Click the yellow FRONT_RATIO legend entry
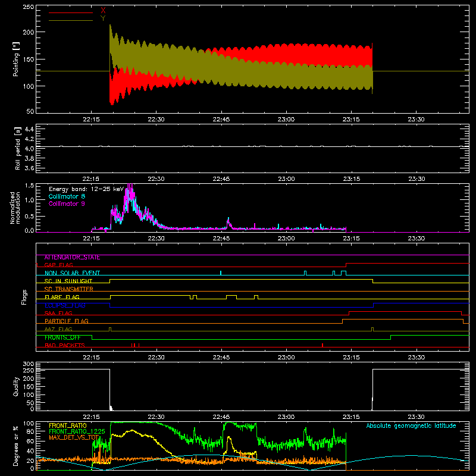476x476 pixels. [x=68, y=425]
